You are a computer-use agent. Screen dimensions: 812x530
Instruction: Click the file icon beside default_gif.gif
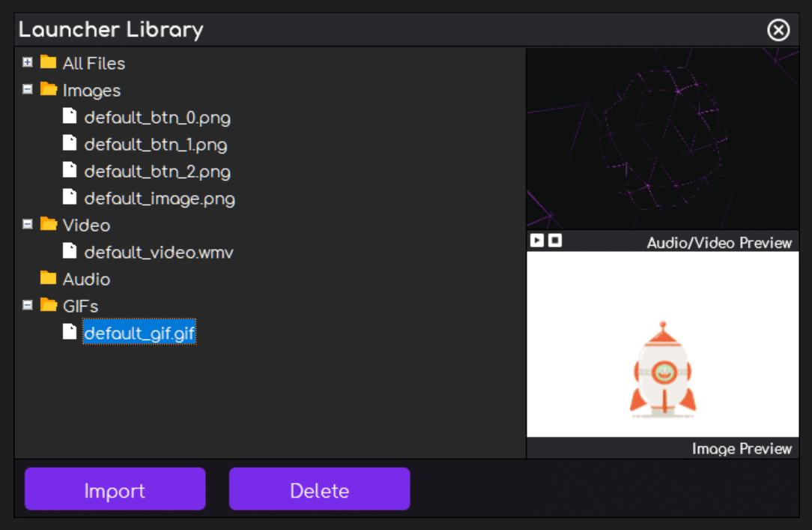[70, 332]
